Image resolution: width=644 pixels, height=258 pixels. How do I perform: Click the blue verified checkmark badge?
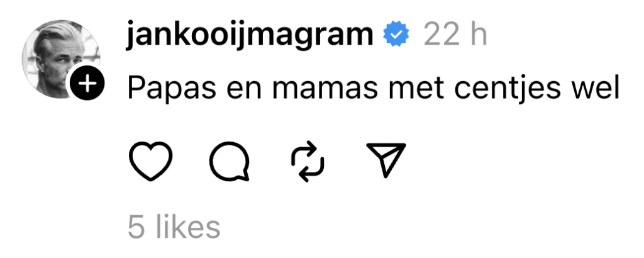point(396,35)
